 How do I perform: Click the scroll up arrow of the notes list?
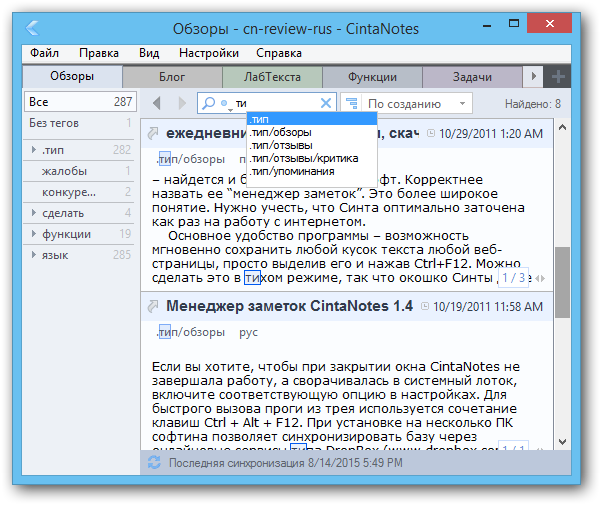point(562,128)
